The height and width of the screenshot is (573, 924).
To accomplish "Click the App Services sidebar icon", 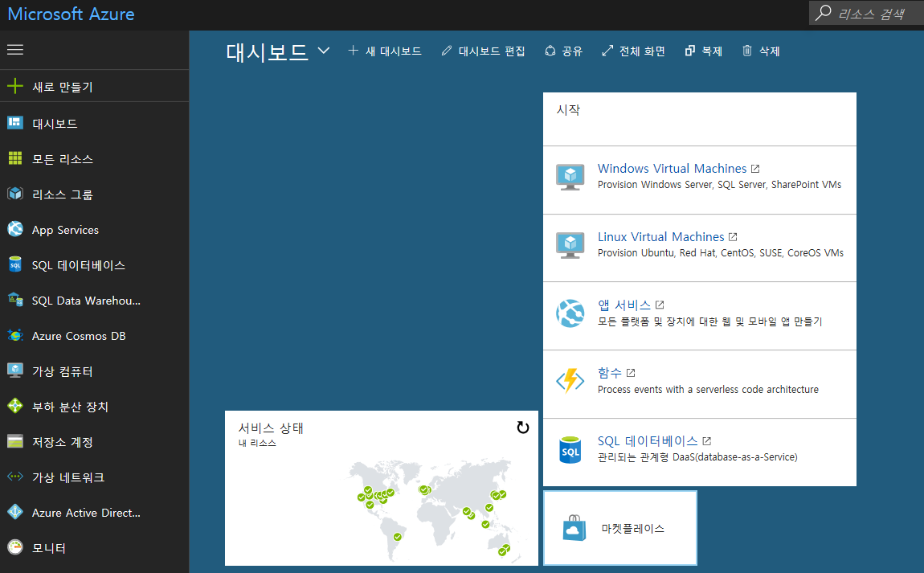I will click(15, 229).
